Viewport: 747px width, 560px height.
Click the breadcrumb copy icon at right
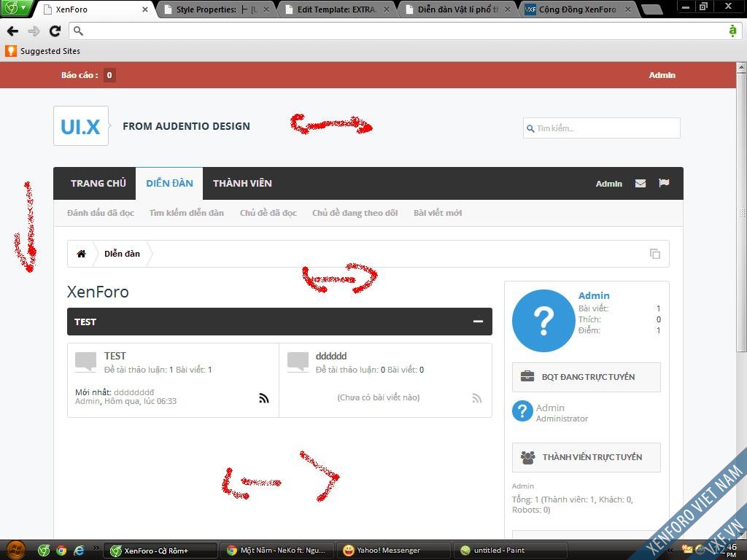pos(654,254)
